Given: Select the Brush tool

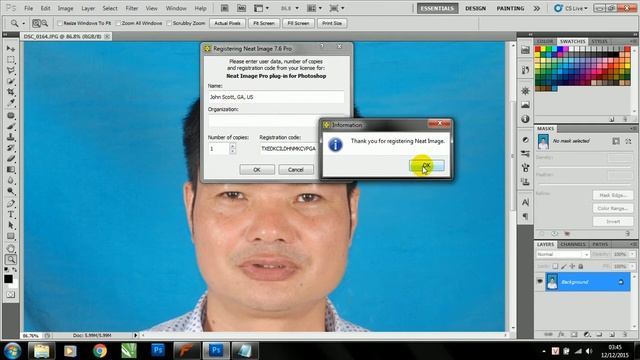Looking at the screenshot, I should 11,126.
